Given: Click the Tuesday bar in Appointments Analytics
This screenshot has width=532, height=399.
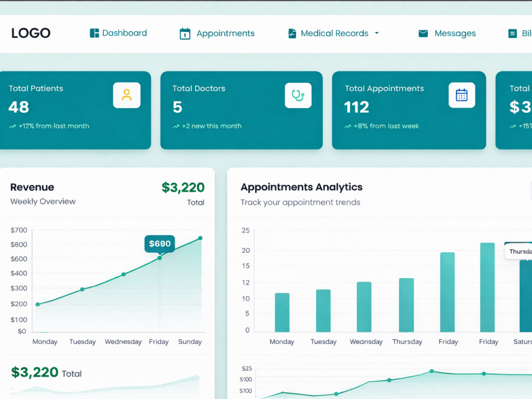Looking at the screenshot, I should click(323, 311).
